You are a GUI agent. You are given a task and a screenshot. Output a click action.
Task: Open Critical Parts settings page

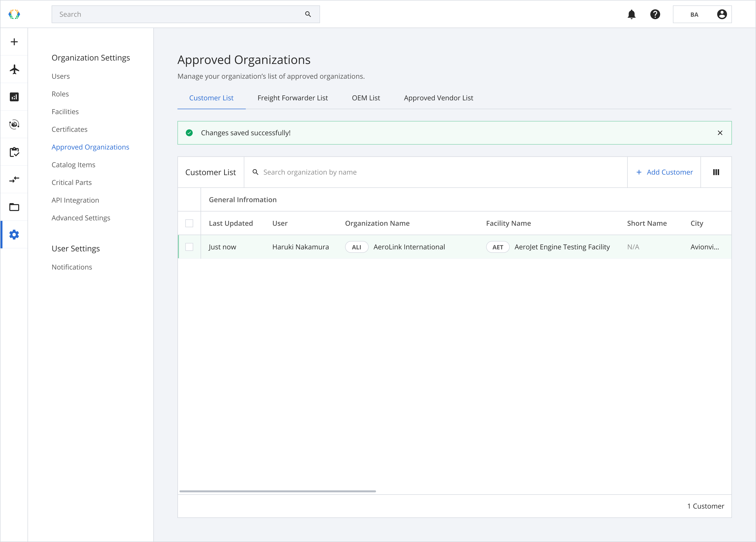(x=72, y=182)
